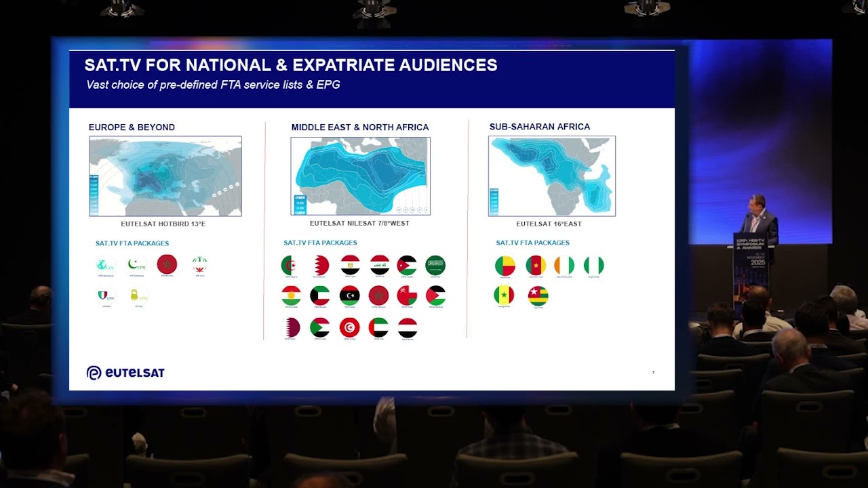This screenshot has width=868, height=488.
Task: Select the Benin flag package icon
Action: point(505,266)
